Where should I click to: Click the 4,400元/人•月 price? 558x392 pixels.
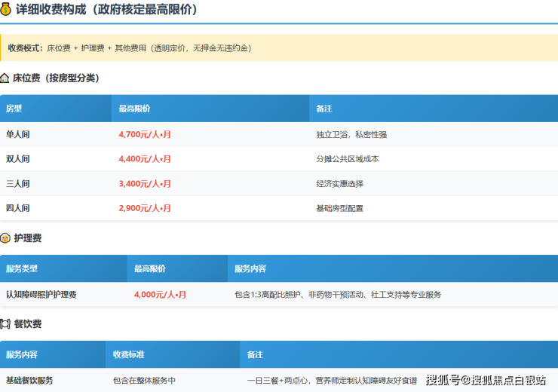(145, 159)
